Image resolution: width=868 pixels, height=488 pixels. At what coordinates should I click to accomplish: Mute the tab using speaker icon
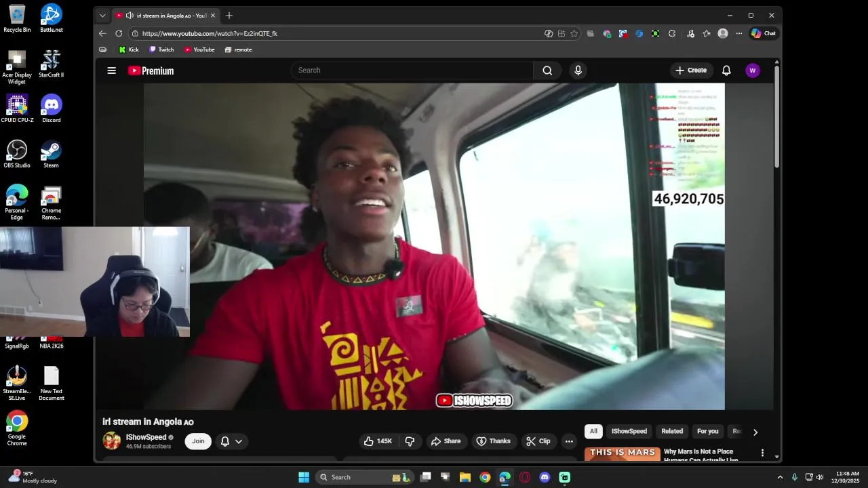(130, 16)
